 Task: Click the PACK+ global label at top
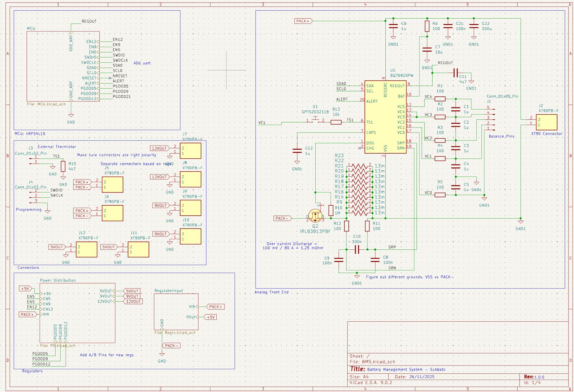(303, 21)
